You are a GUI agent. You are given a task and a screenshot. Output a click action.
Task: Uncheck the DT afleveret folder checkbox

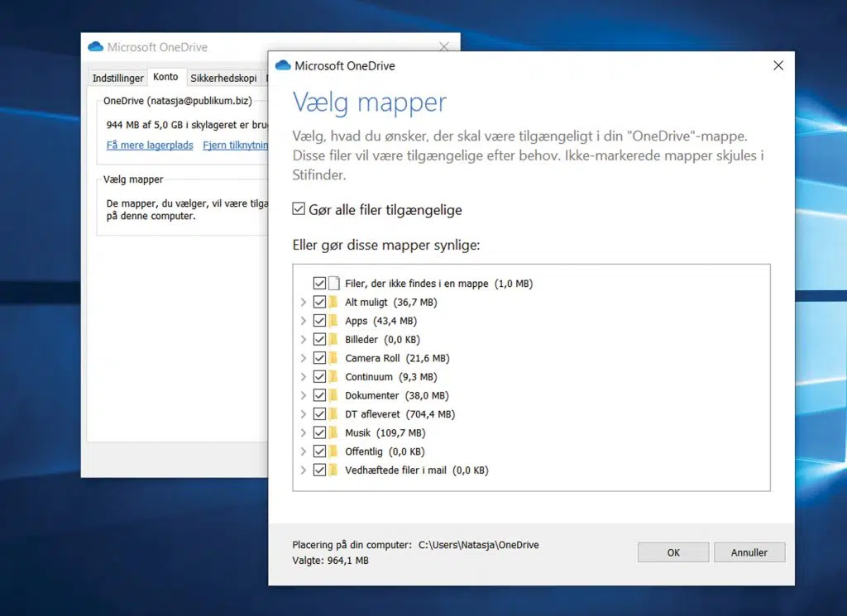(319, 414)
